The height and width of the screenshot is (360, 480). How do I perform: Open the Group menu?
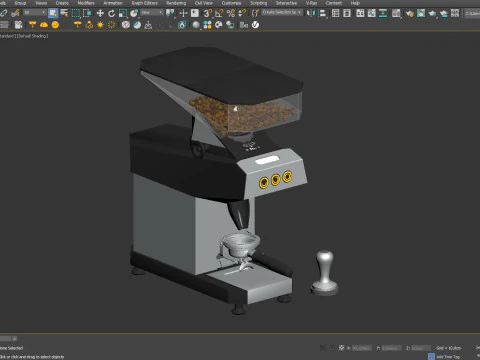(x=20, y=3)
